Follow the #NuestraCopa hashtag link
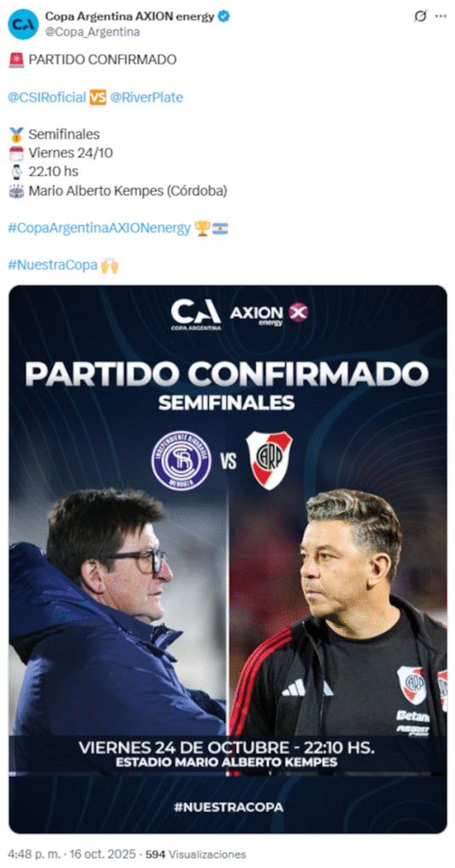The image size is (455, 868). pyautogui.click(x=53, y=265)
